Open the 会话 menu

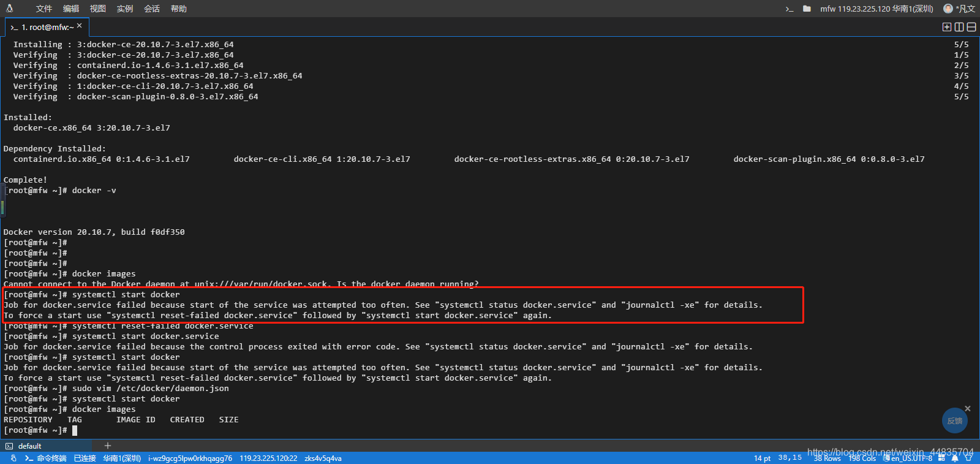coord(151,9)
